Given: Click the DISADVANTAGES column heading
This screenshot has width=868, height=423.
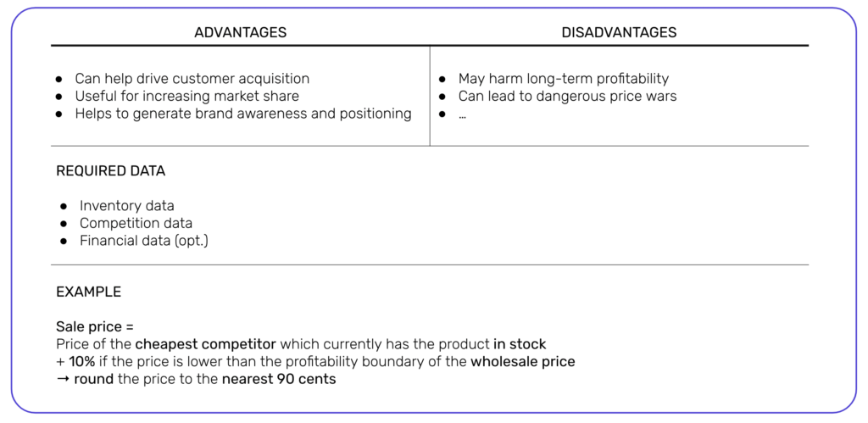Looking at the screenshot, I should 619,33.
